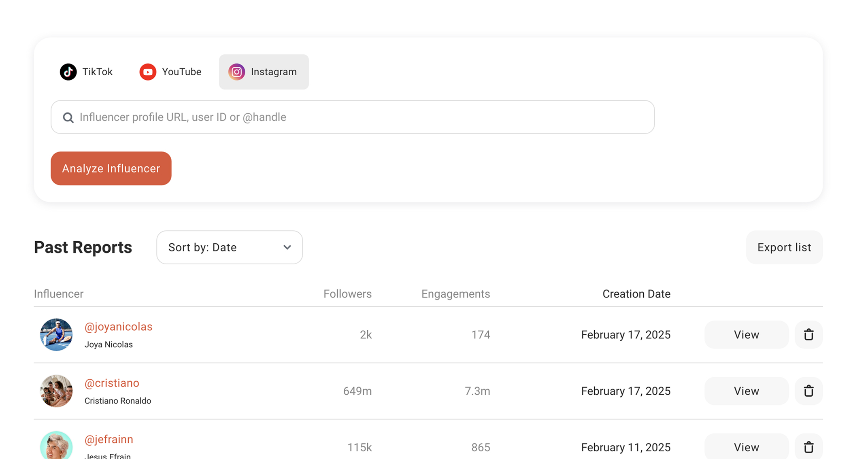Click the YouTube logo icon
This screenshot has width=868, height=459.
point(148,72)
